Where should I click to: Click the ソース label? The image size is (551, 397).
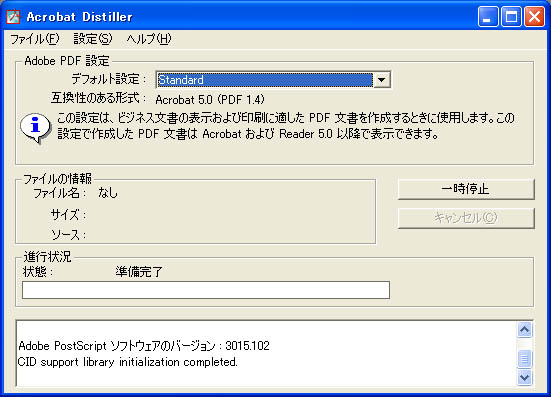[69, 235]
